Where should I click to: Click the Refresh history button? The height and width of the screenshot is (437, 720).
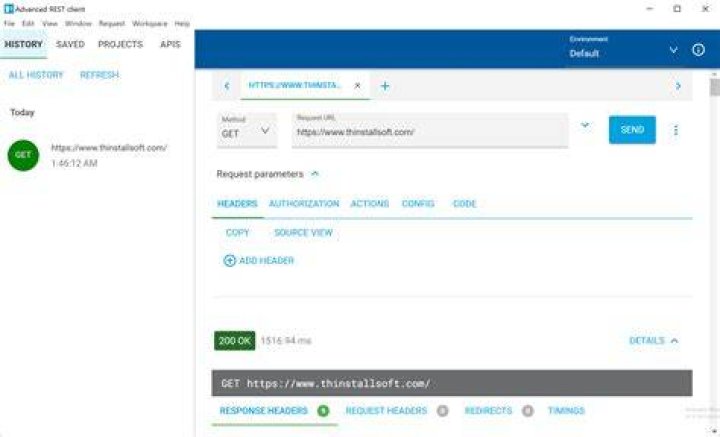tap(99, 75)
